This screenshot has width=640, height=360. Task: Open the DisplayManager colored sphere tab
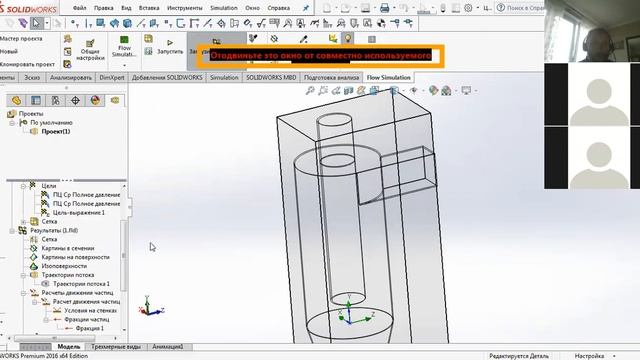click(95, 100)
